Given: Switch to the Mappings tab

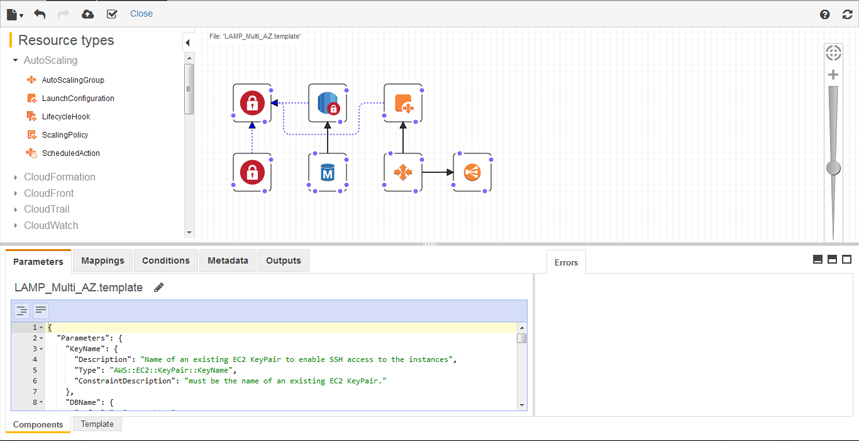Looking at the screenshot, I should 103,261.
